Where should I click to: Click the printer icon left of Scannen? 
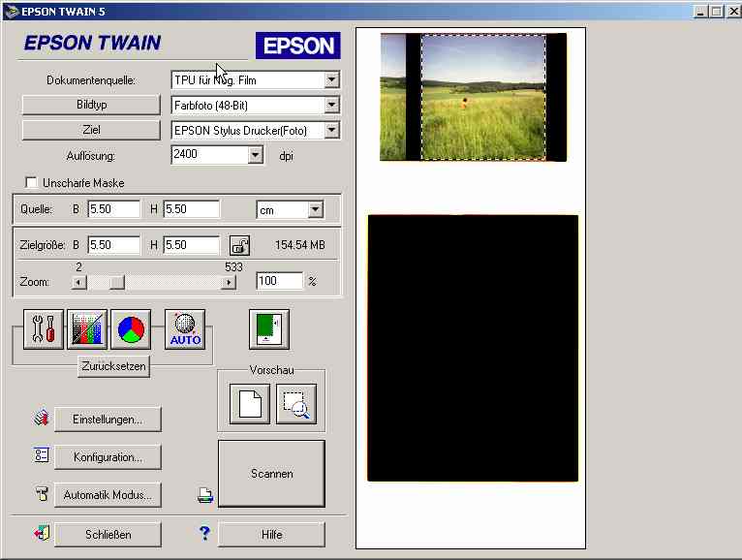click(205, 495)
